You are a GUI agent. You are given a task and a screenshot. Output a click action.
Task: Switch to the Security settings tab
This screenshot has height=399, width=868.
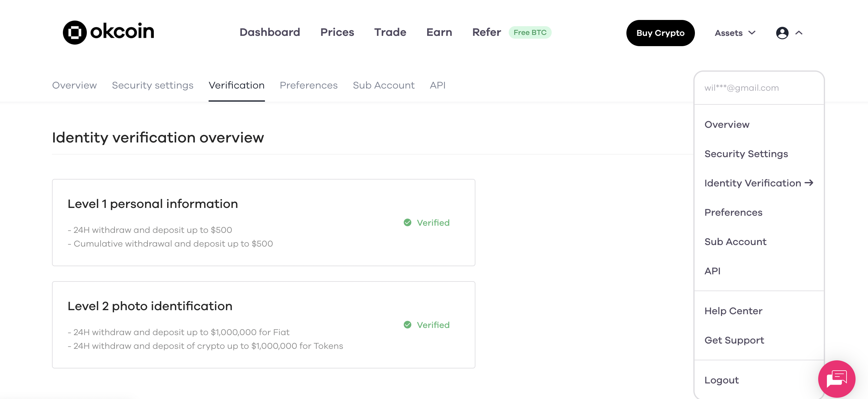click(153, 85)
